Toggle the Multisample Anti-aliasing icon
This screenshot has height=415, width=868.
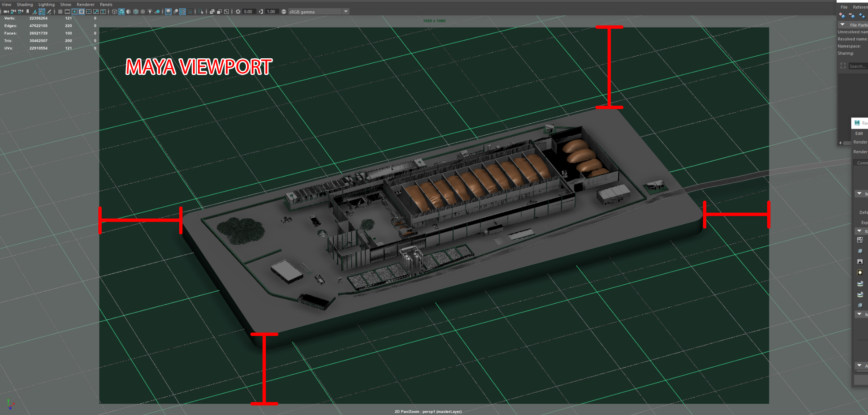pos(183,12)
